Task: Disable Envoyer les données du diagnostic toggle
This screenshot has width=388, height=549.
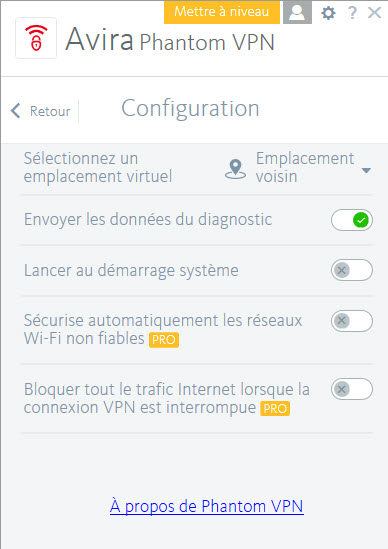Action: pyautogui.click(x=352, y=220)
